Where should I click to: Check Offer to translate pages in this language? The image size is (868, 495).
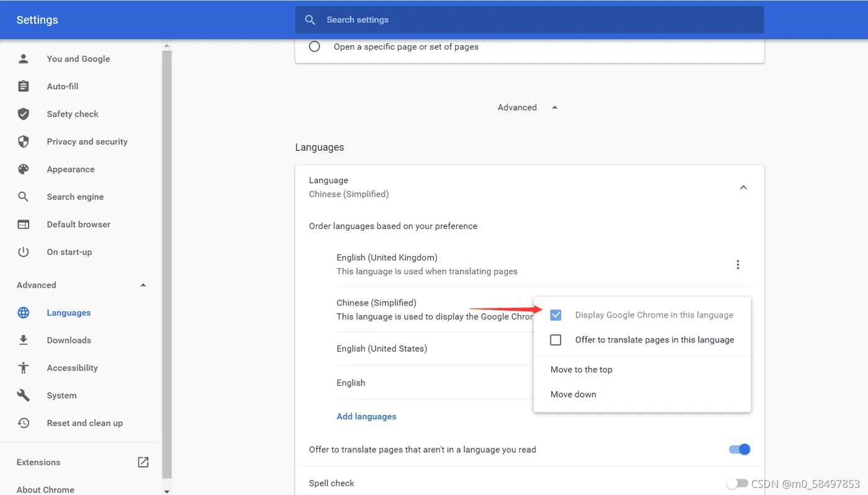click(556, 340)
